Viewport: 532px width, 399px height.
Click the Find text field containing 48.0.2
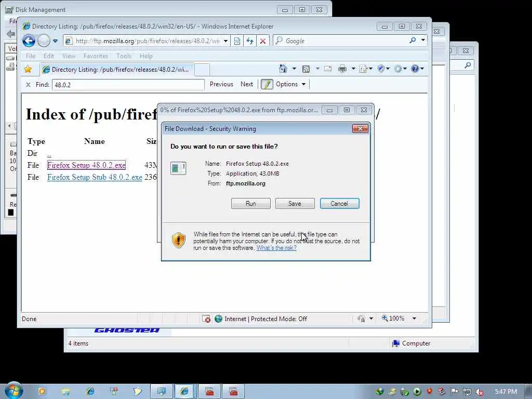pyautogui.click(x=128, y=85)
